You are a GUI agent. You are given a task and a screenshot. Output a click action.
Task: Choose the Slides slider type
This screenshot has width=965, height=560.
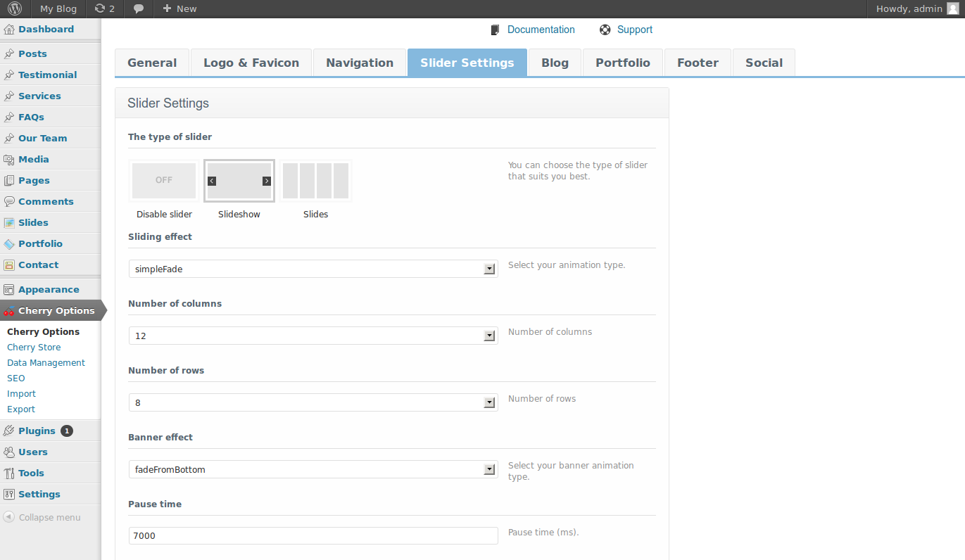click(315, 181)
